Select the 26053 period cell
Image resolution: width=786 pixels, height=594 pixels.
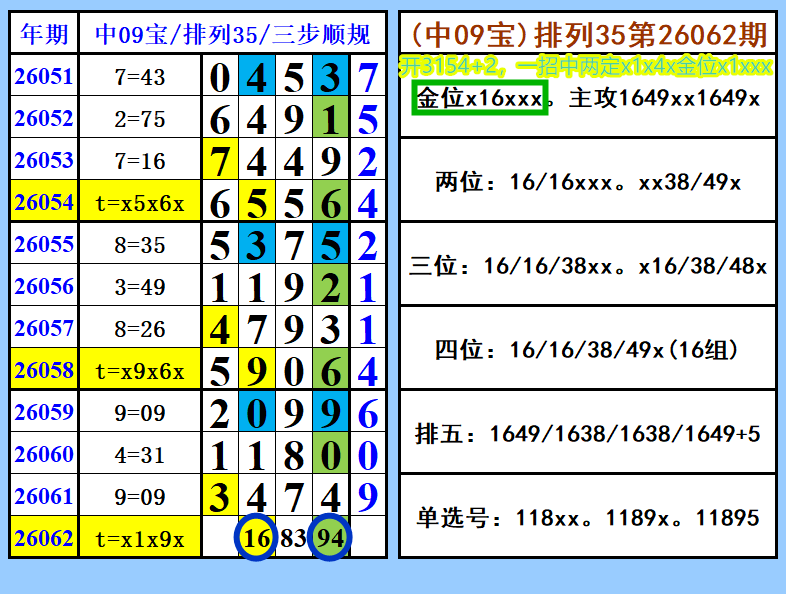pyautogui.click(x=44, y=160)
